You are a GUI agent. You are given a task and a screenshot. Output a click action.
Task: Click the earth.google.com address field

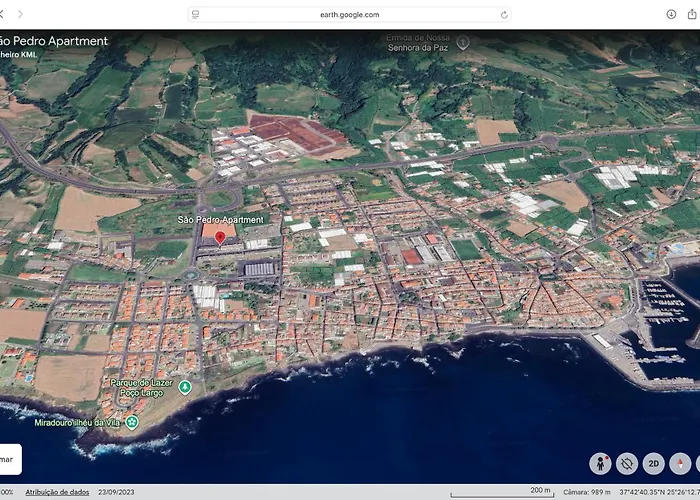coord(350,14)
